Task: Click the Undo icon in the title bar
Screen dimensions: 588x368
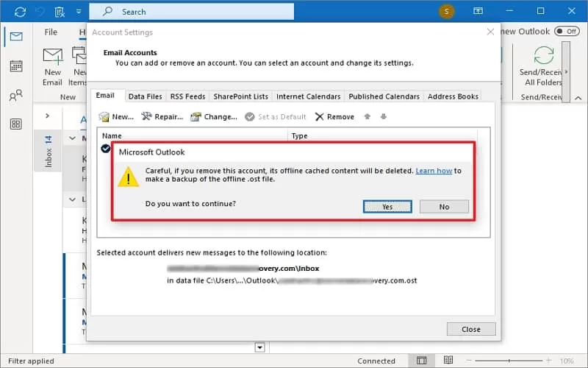Action: [x=40, y=12]
